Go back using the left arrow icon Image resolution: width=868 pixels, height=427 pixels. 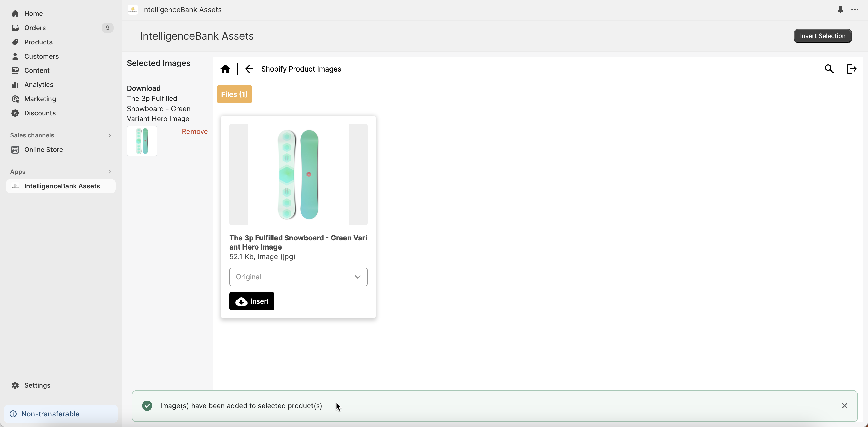(249, 69)
